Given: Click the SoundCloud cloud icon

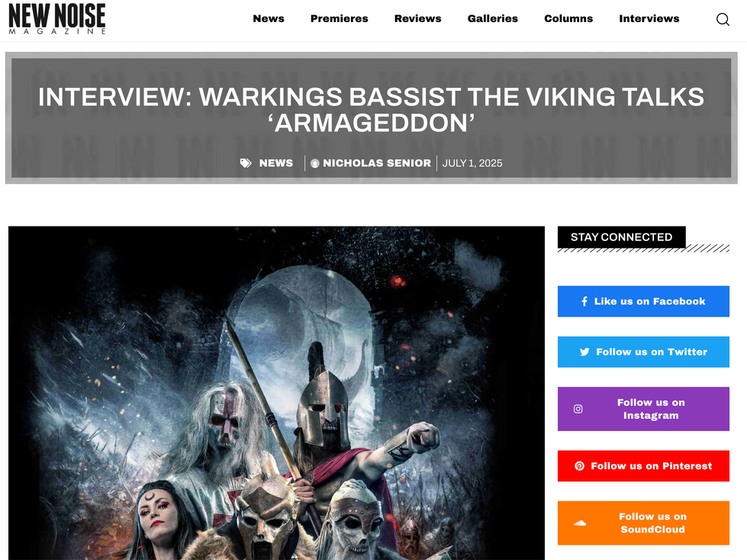Looking at the screenshot, I should point(580,523).
